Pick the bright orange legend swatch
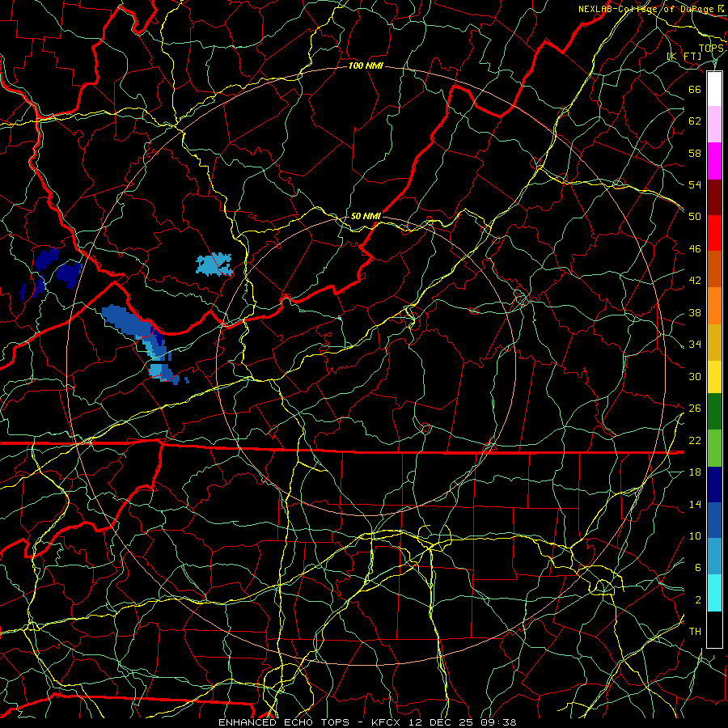The width and height of the screenshot is (728, 728). click(x=714, y=306)
